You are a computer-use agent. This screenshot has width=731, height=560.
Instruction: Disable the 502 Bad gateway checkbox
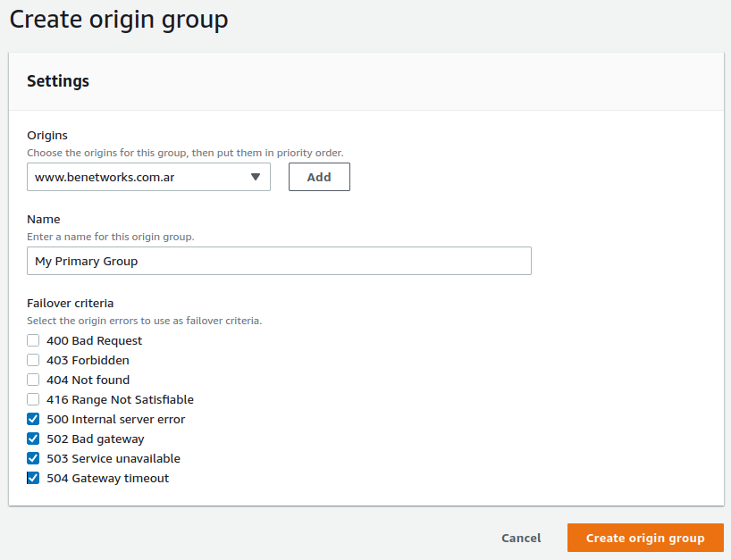pos(33,439)
